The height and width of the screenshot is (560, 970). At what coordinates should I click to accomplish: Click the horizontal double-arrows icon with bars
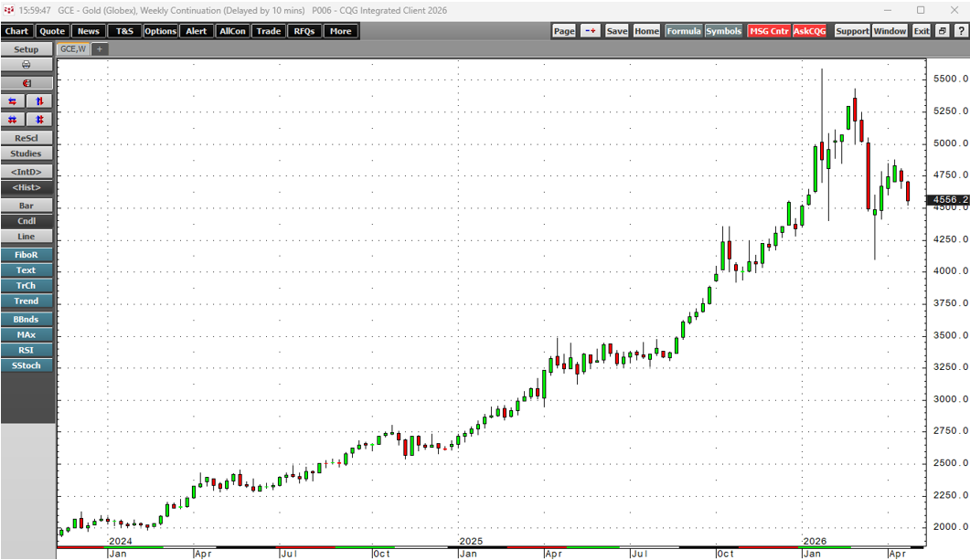pos(13,120)
